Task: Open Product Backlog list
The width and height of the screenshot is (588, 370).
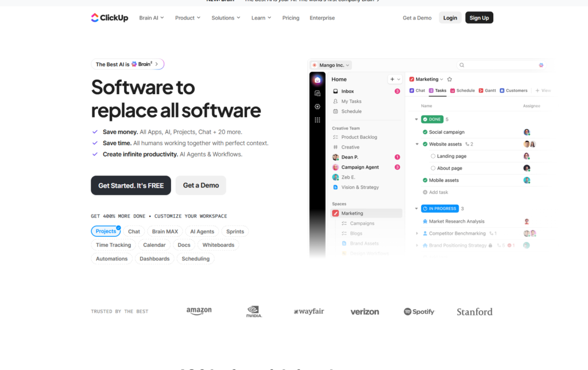Action: (x=366, y=137)
